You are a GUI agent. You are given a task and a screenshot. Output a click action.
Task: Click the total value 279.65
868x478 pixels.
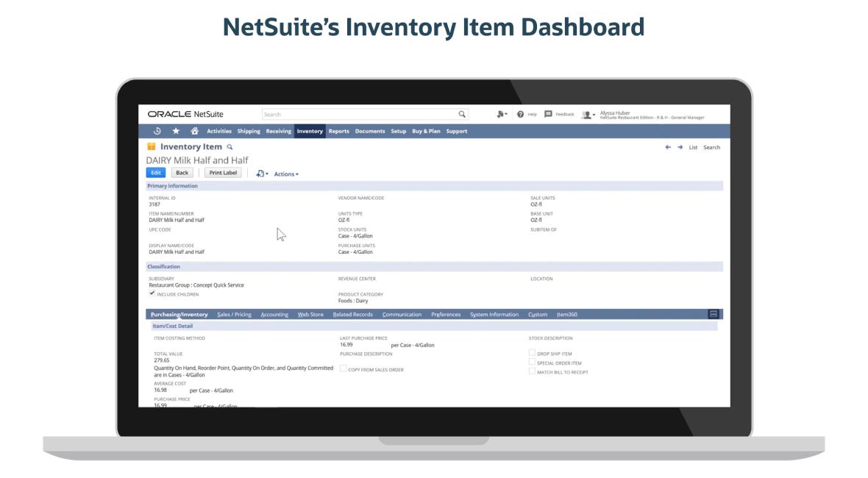point(162,360)
